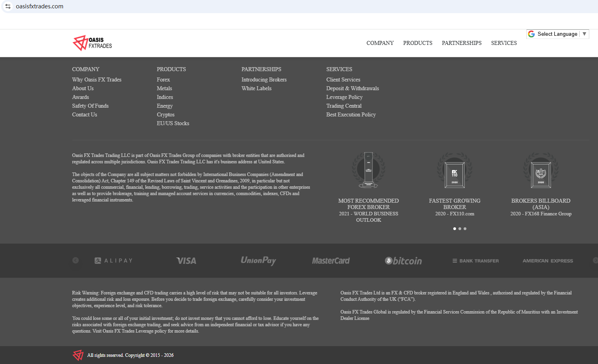Select the first awards carousel dot
This screenshot has height=364, width=598.
454,228
